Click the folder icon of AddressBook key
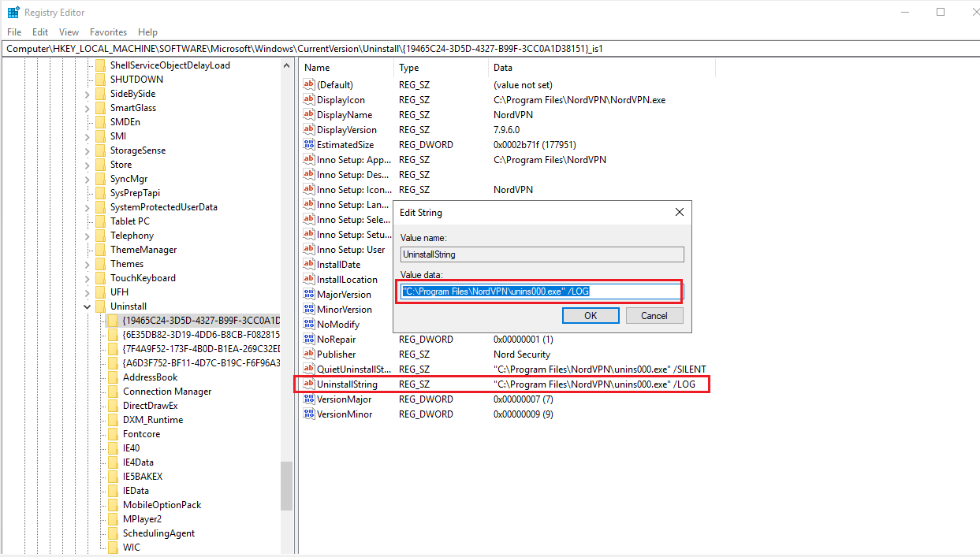 tap(113, 377)
